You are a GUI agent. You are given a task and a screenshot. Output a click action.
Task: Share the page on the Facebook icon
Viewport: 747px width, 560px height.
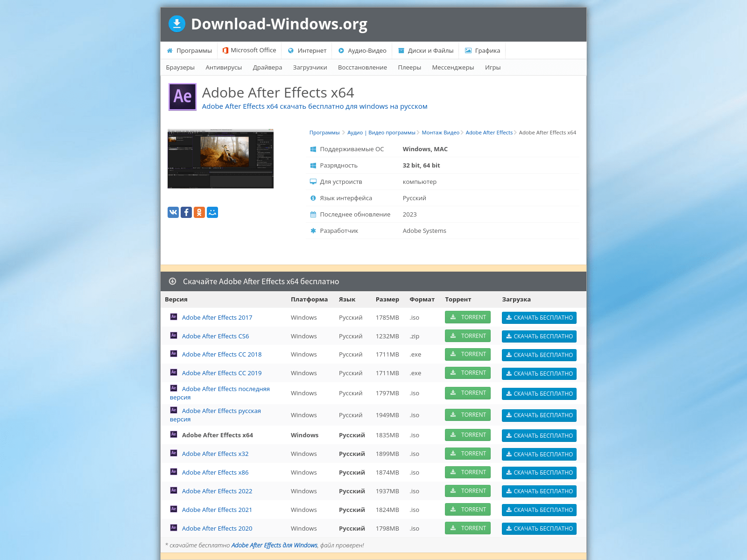point(186,212)
